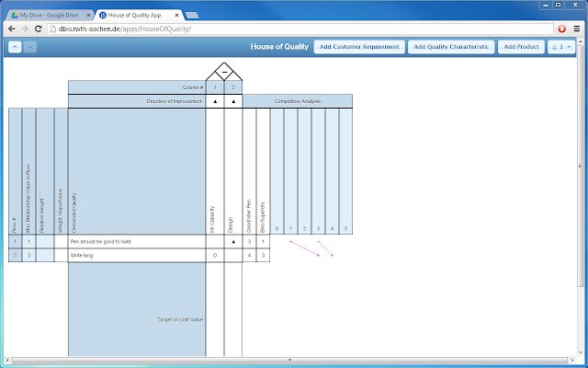
Task: Click Add Product button
Action: (521, 47)
